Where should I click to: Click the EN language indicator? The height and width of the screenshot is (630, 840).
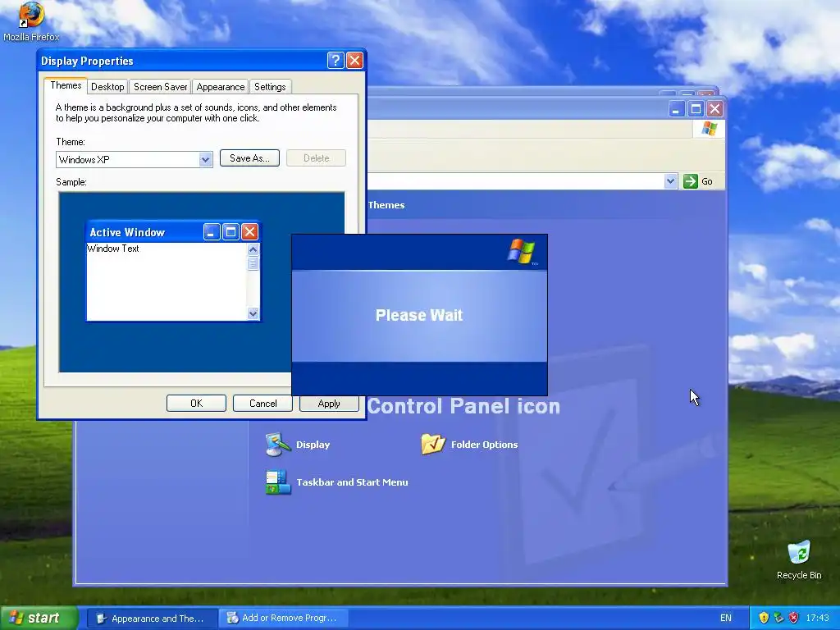click(726, 618)
